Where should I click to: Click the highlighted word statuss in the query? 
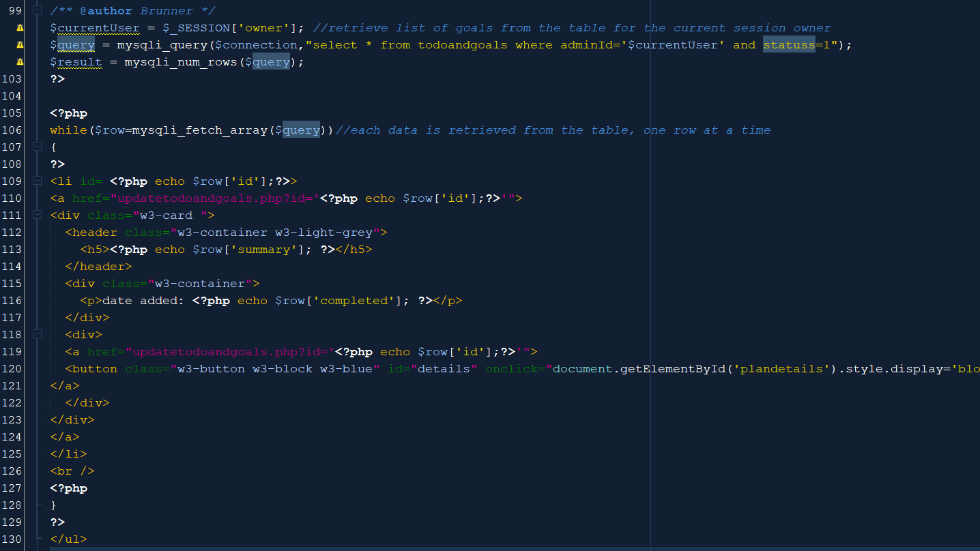[x=789, y=45]
